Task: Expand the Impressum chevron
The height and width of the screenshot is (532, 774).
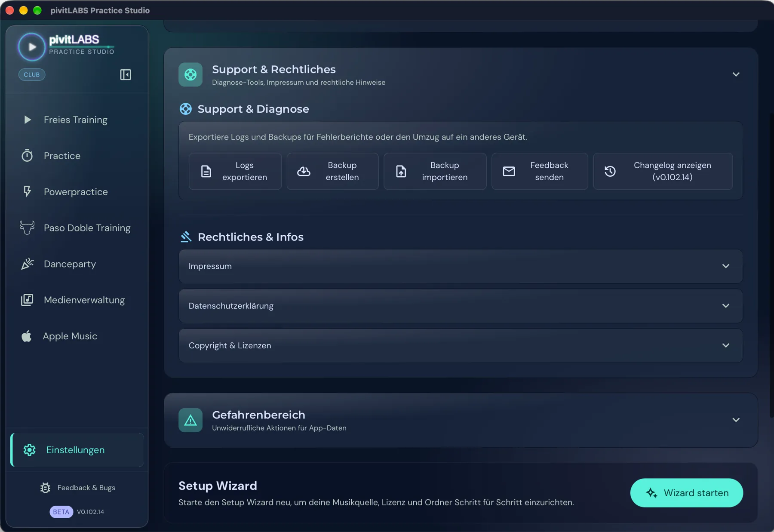Action: (726, 266)
